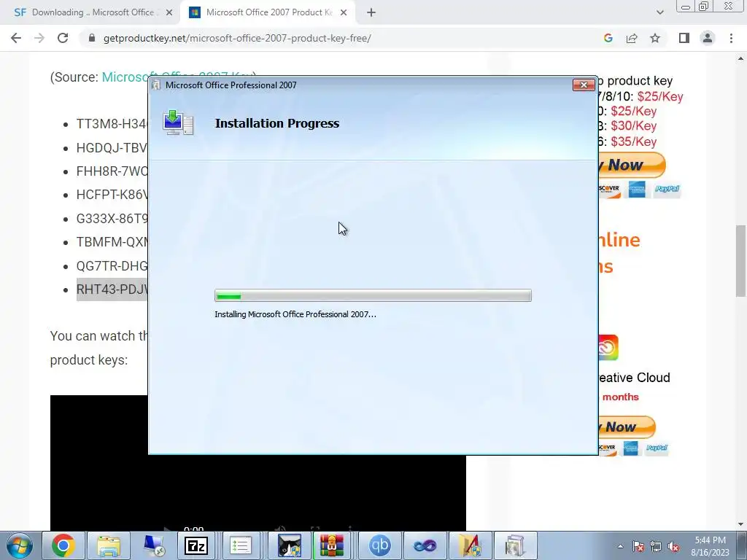Click the green installation progress bar
This screenshot has width=747, height=560.
pos(373,296)
